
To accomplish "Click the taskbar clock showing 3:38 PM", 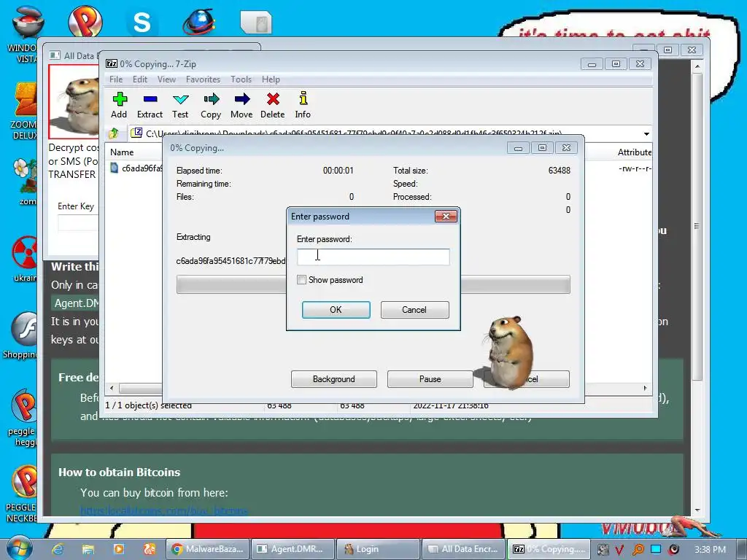I will [710, 550].
